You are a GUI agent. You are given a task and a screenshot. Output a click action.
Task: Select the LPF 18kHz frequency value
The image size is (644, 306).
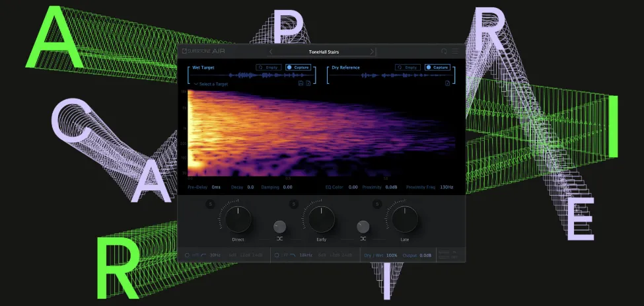click(306, 255)
